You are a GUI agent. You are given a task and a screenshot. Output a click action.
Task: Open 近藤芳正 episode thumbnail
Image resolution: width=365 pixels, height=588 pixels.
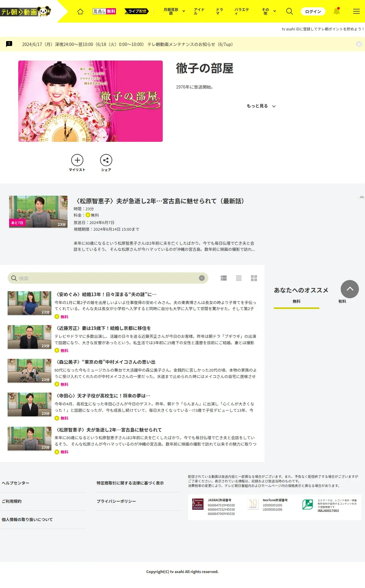(30, 337)
